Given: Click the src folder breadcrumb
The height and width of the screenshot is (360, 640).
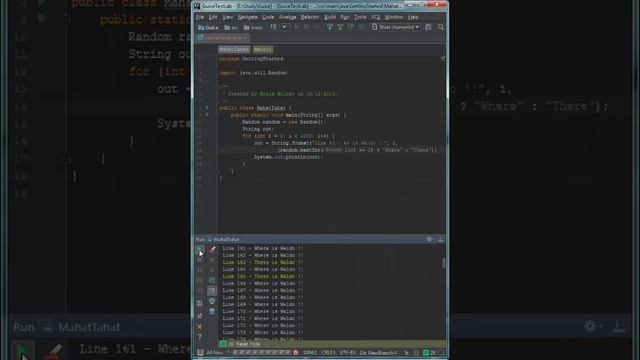Looking at the screenshot, I should (231, 27).
